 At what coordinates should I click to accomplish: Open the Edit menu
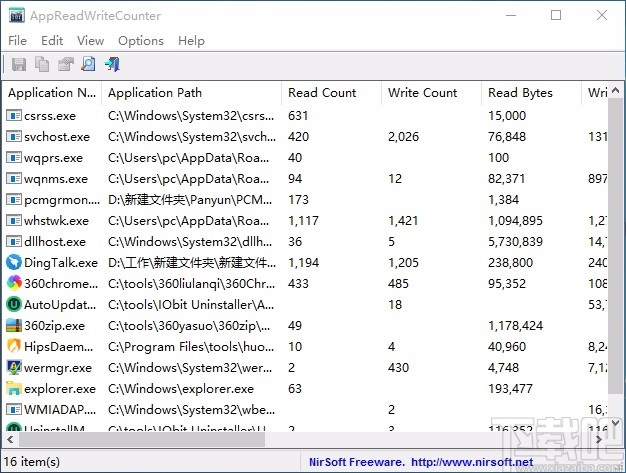pos(52,41)
